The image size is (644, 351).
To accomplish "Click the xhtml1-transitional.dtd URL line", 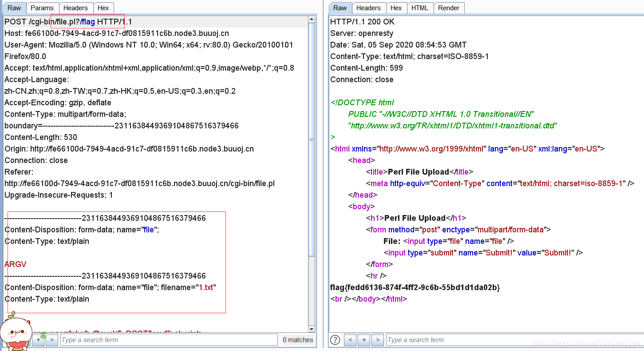I will [x=452, y=126].
